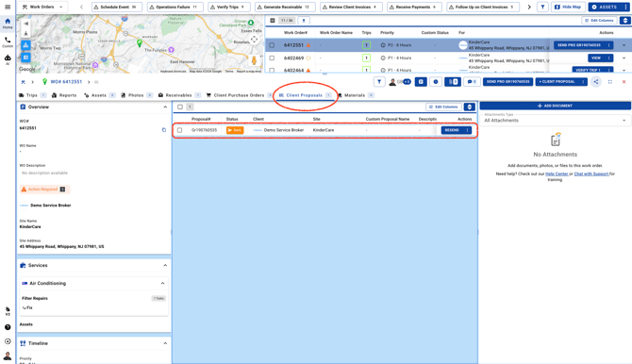Screen dimensions: 632x364
Task: Click the + CLIENT PROPOSAL button
Action: coord(557,82)
